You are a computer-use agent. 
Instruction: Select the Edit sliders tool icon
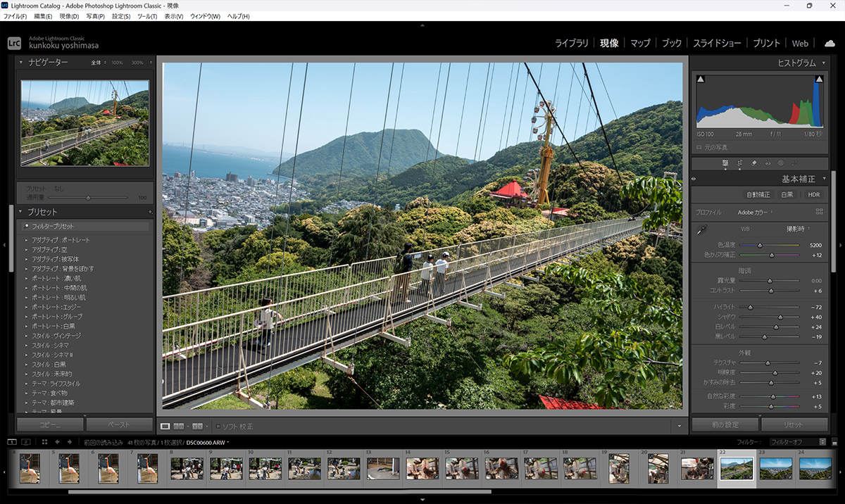(x=725, y=163)
